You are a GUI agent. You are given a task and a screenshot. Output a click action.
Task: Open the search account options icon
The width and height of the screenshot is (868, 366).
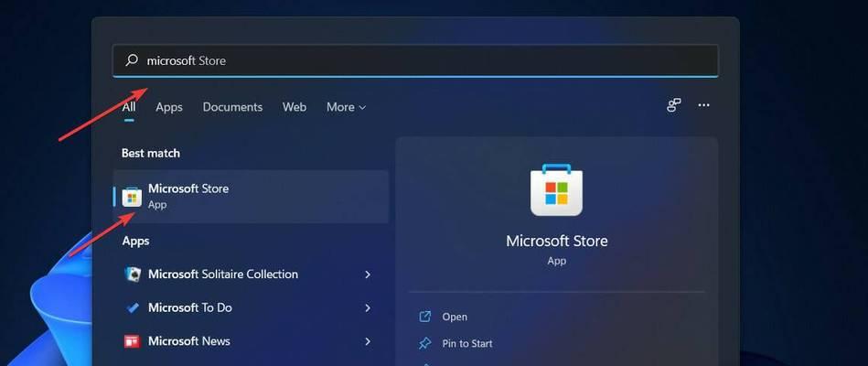(x=674, y=105)
